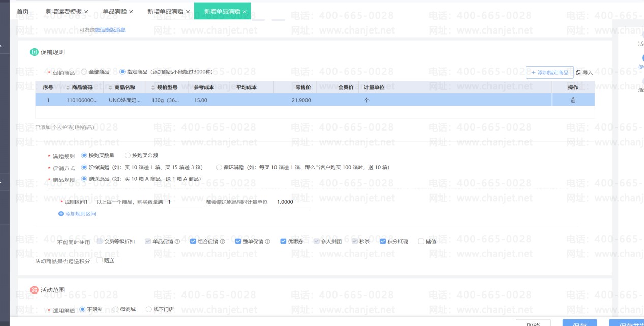This screenshot has width=644, height=326.
Task: Uncheck 整单促销 checkbox
Action: tap(238, 241)
